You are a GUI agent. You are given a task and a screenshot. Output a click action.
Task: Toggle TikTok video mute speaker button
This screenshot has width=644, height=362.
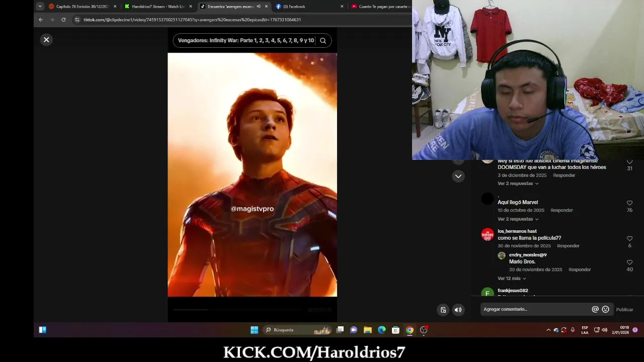coord(458,310)
